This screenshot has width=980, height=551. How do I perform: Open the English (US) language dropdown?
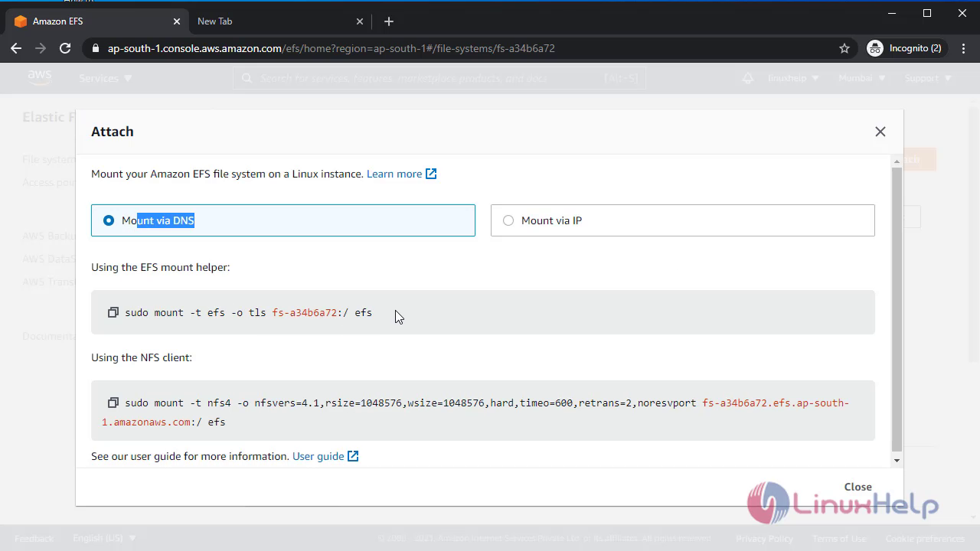coord(105,538)
